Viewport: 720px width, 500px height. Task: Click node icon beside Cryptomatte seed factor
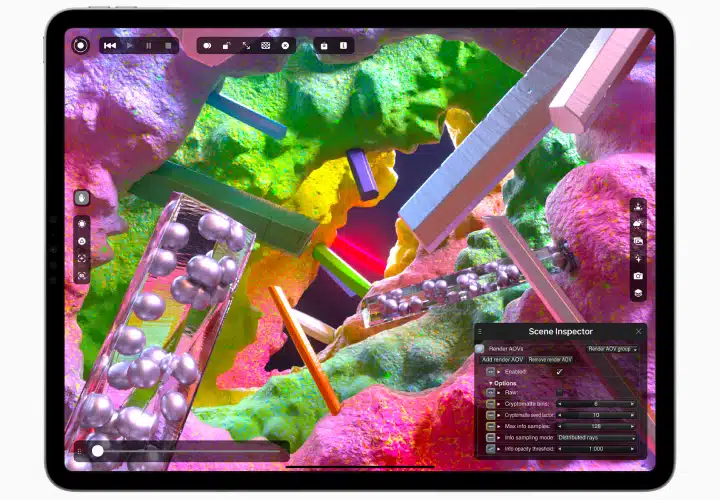pyautogui.click(x=491, y=415)
